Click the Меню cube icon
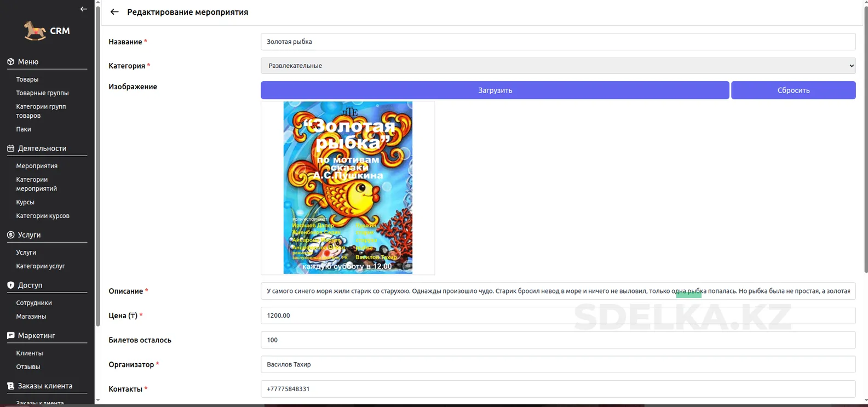The height and width of the screenshot is (407, 868). click(x=10, y=62)
